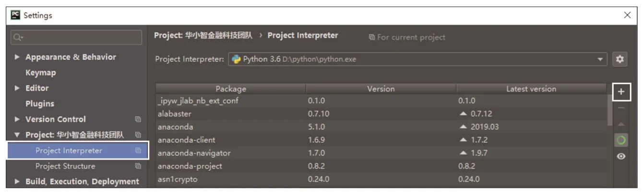644x194 pixels.
Task: Click copy icon beside Project Structure
Action: pos(138,166)
